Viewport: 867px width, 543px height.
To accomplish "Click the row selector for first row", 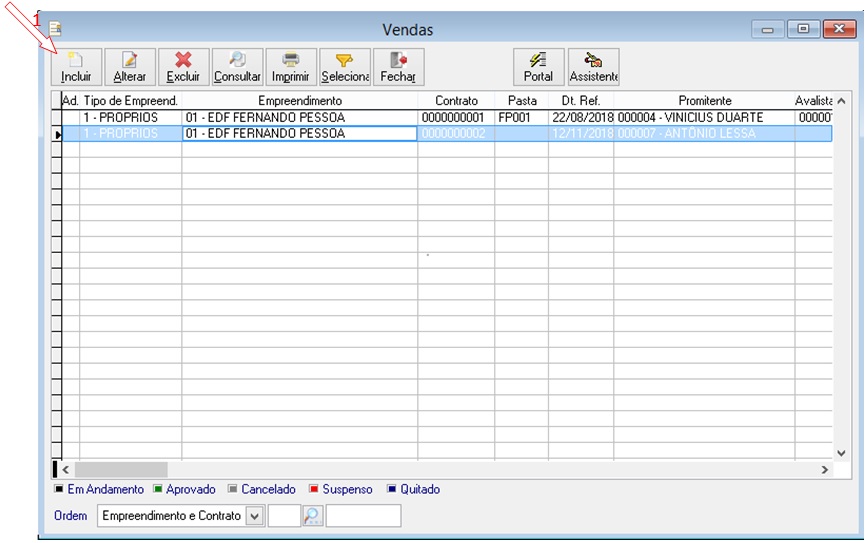I will click(x=56, y=117).
